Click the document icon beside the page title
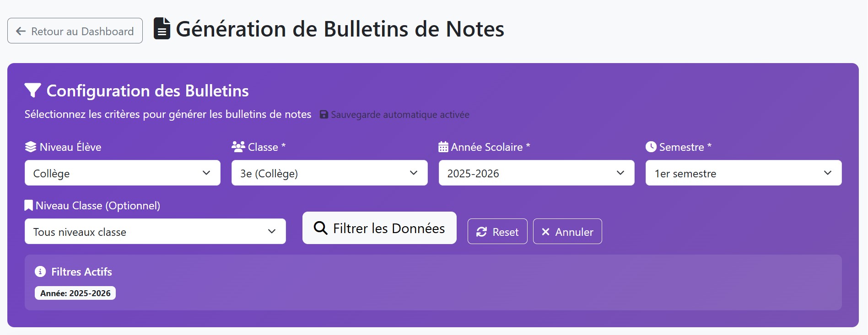Image resolution: width=868 pixels, height=335 pixels. pyautogui.click(x=162, y=29)
